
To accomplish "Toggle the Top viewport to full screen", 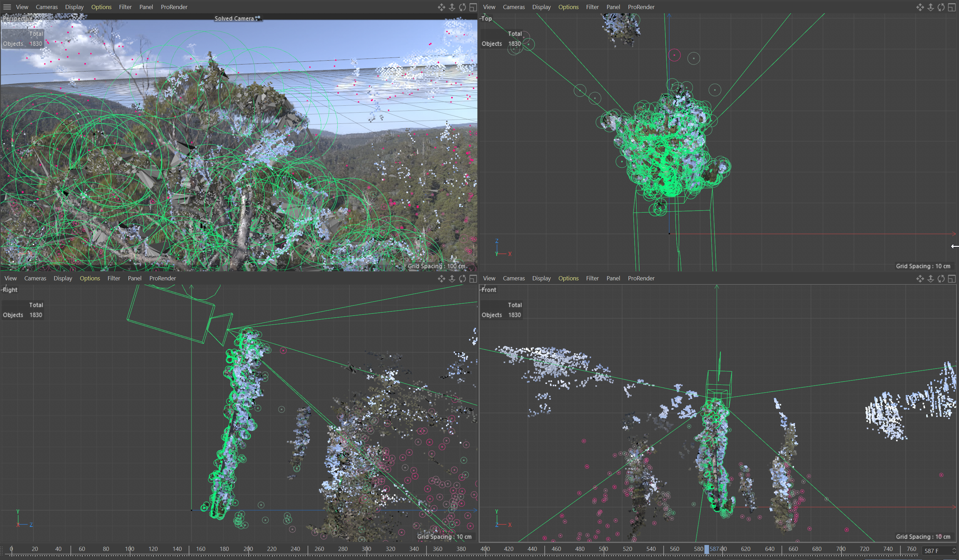I will coord(951,7).
